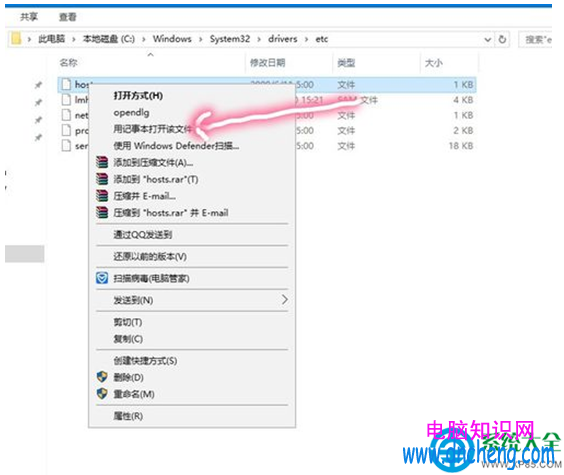Go to Windows folder breadcrumb

click(x=172, y=39)
